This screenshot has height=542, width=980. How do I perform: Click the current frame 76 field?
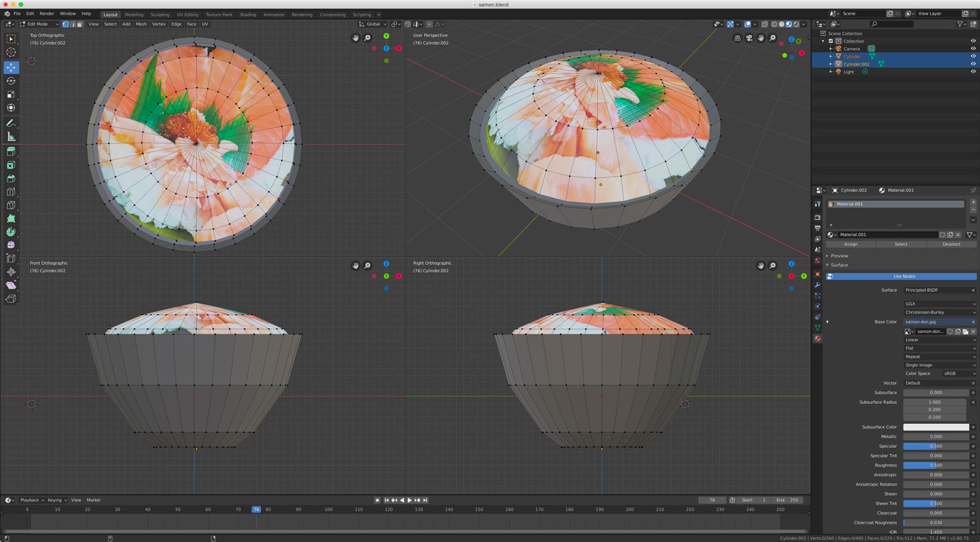pyautogui.click(x=712, y=500)
